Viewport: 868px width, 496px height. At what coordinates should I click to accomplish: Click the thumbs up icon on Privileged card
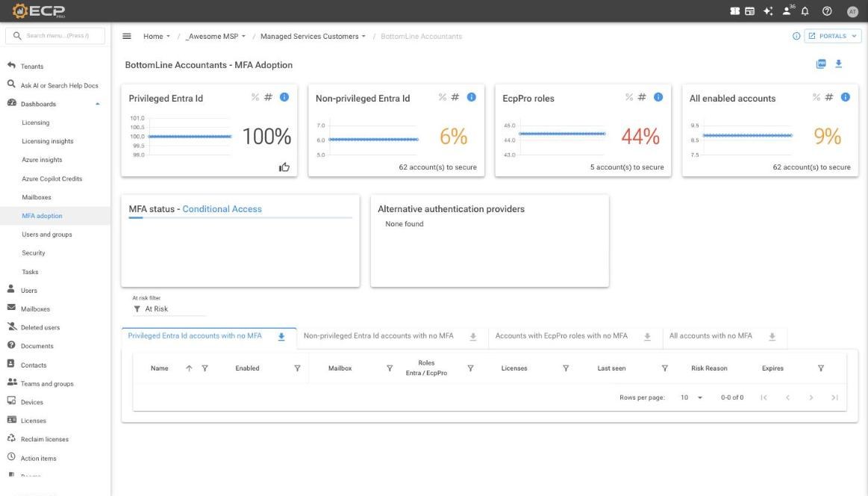point(284,167)
